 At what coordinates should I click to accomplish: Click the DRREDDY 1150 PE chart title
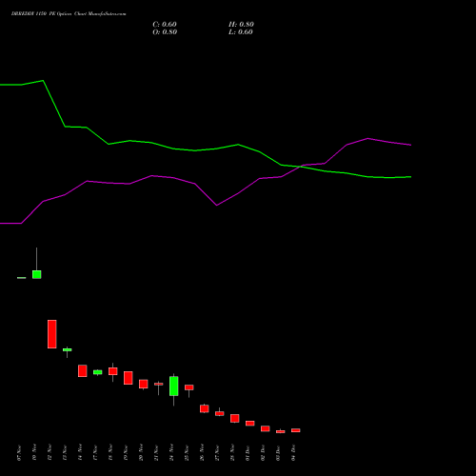point(69,14)
